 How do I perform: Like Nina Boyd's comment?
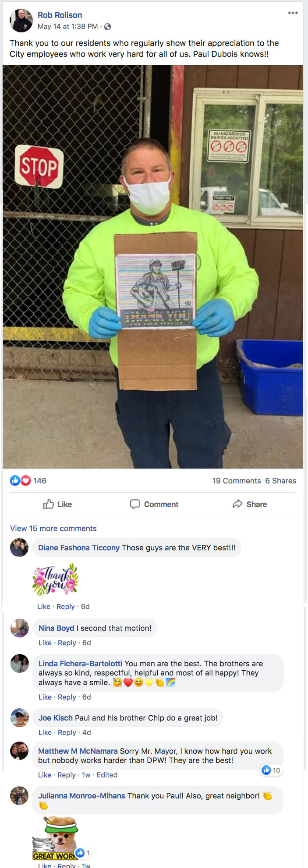click(45, 643)
